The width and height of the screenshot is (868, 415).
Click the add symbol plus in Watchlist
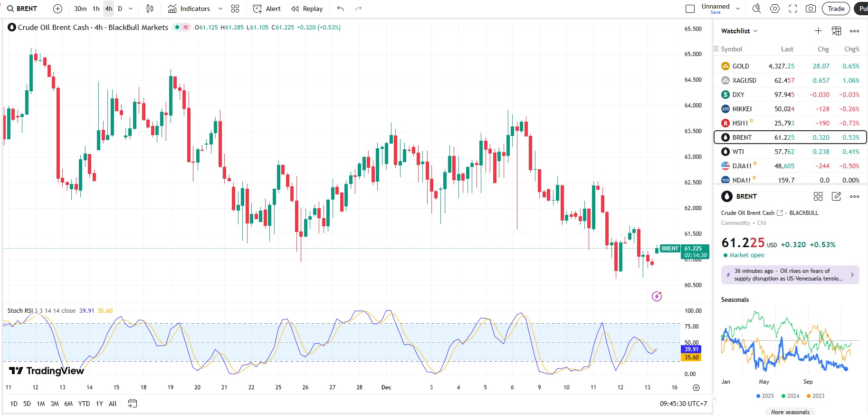point(818,31)
